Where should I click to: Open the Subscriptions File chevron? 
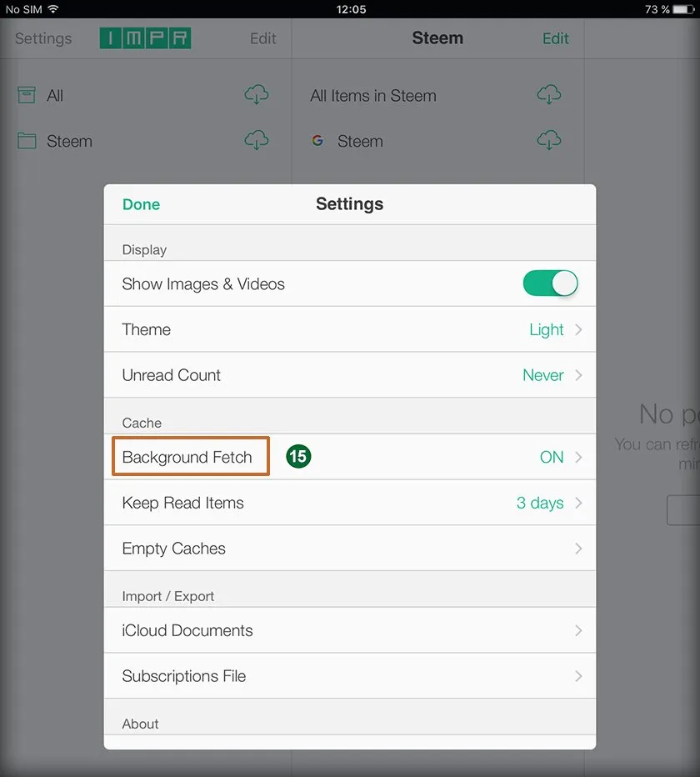578,676
